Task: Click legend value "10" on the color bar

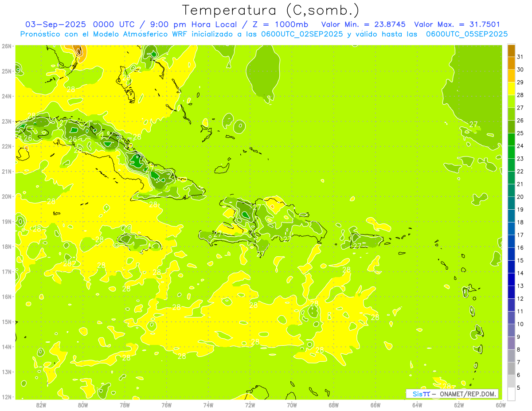Action: pyautogui.click(x=520, y=324)
